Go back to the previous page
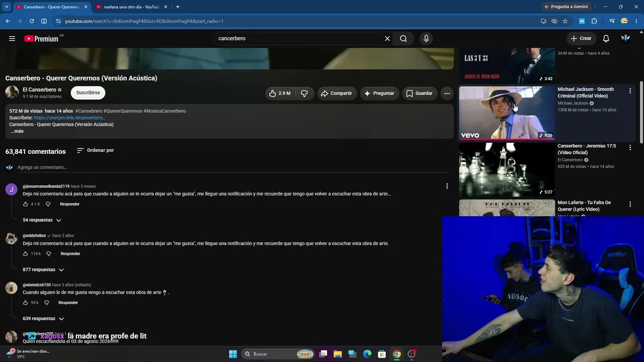This screenshot has height=362, width=644. [x=8, y=21]
